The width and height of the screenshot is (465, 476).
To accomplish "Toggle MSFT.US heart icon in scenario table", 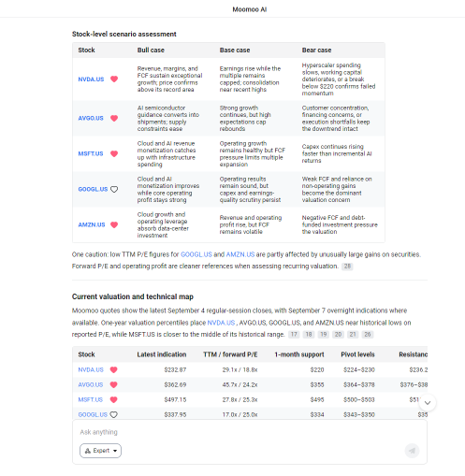I will pos(114,153).
